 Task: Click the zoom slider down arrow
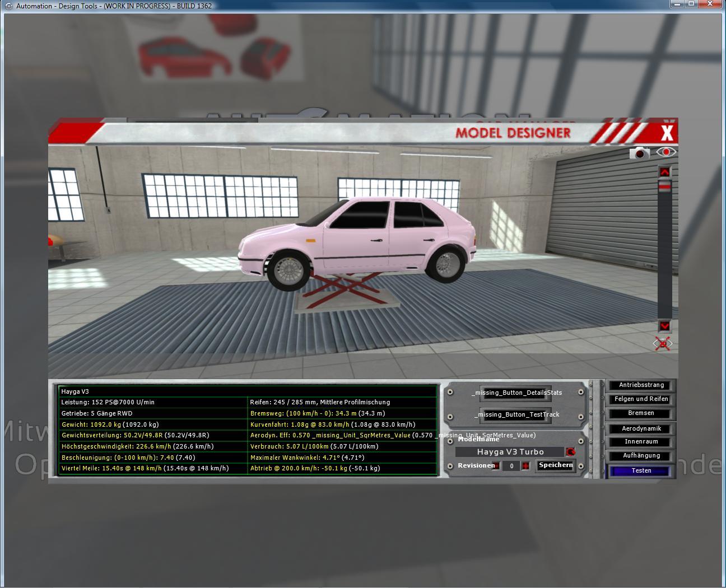664,326
